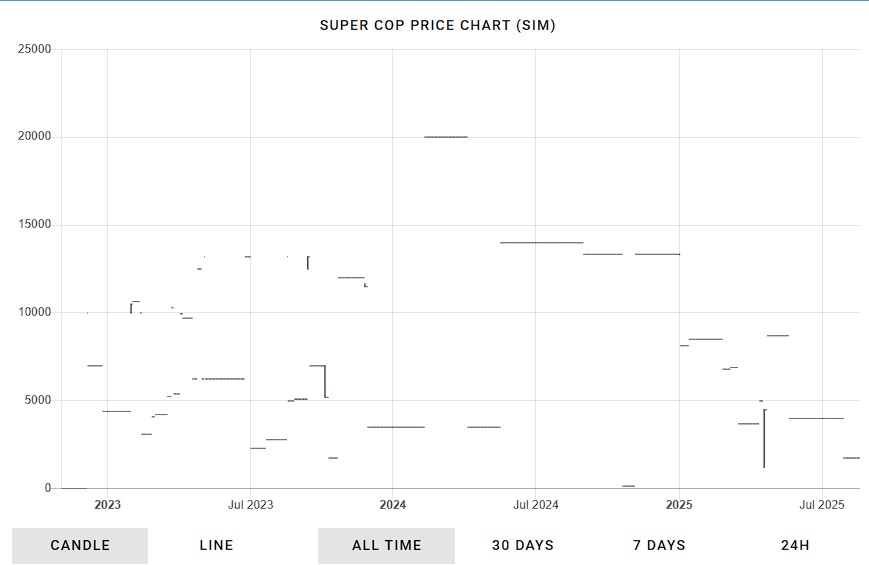Viewport: 869px width, 565px height.
Task: Click the Super Cop Price Chart title
Action: [437, 26]
